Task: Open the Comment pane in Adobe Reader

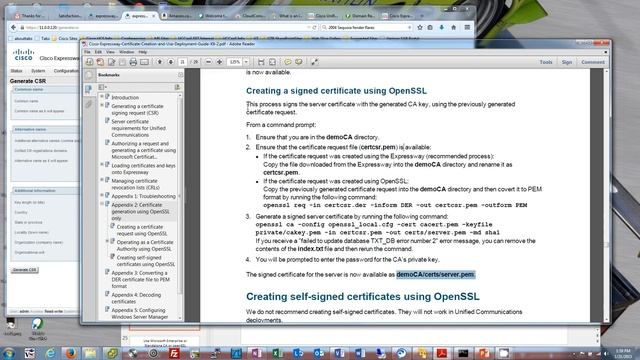Action: click(593, 62)
